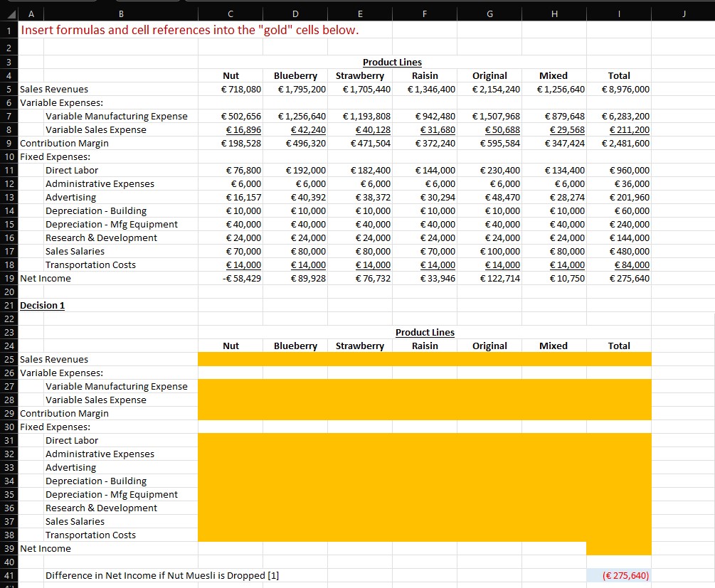Image resolution: width=715 pixels, height=588 pixels.
Task: Select gold Total cell in Sales Revenues row 25
Action: pyautogui.click(x=619, y=359)
